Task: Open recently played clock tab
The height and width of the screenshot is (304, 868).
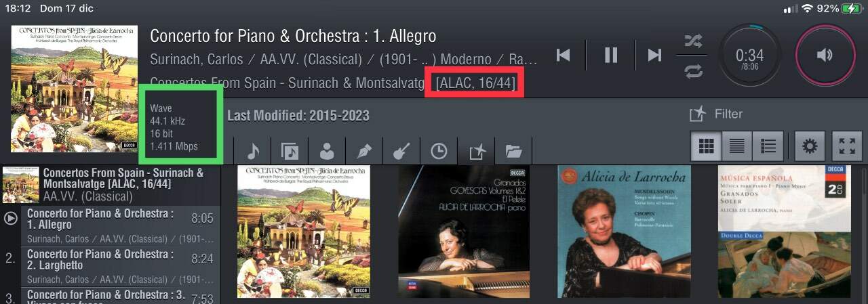Action: (439, 150)
